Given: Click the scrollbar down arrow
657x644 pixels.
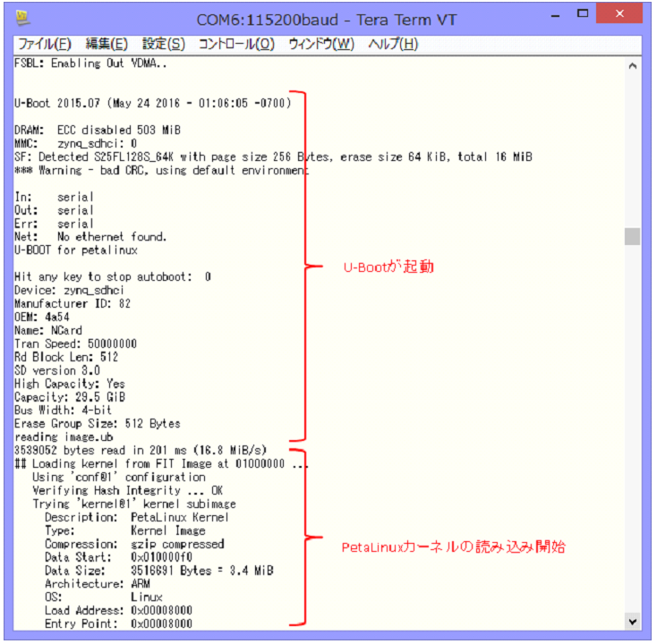Looking at the screenshot, I should (x=633, y=621).
